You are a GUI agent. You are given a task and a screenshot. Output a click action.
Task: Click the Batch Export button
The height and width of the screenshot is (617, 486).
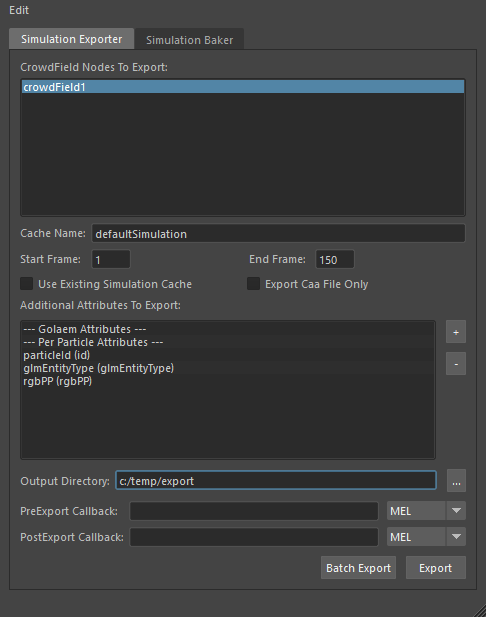tap(358, 567)
